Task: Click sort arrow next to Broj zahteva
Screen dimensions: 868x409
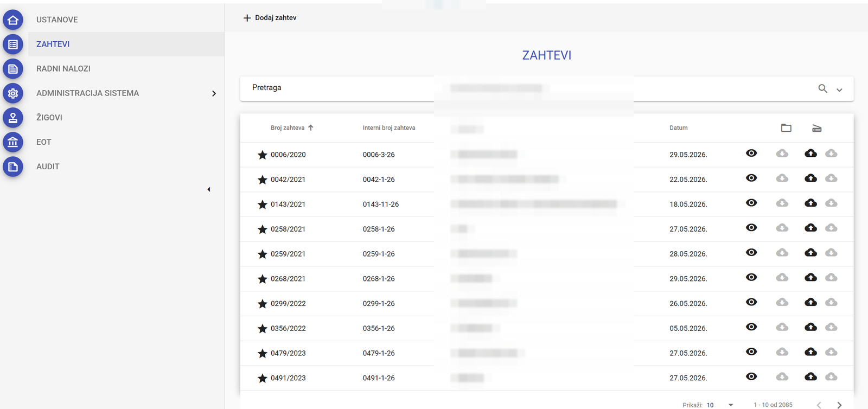Action: click(x=311, y=128)
